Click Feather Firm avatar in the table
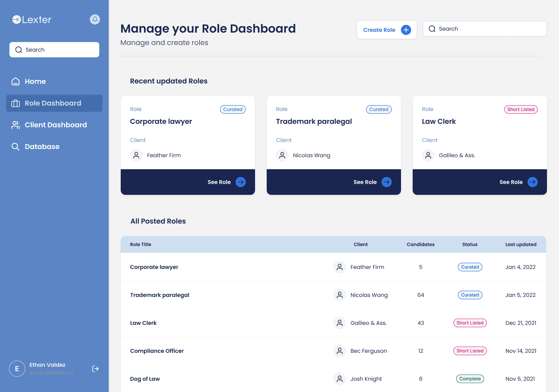The width and height of the screenshot is (559, 392). 340,267
